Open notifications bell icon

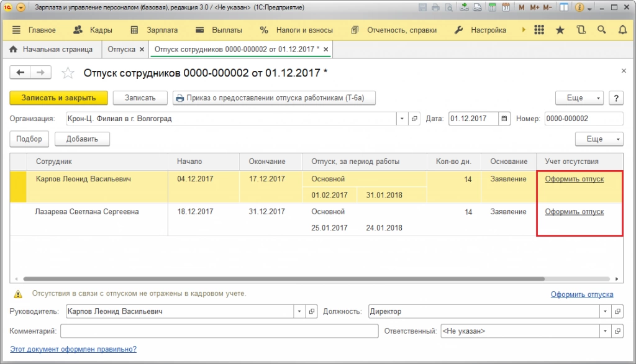click(622, 30)
